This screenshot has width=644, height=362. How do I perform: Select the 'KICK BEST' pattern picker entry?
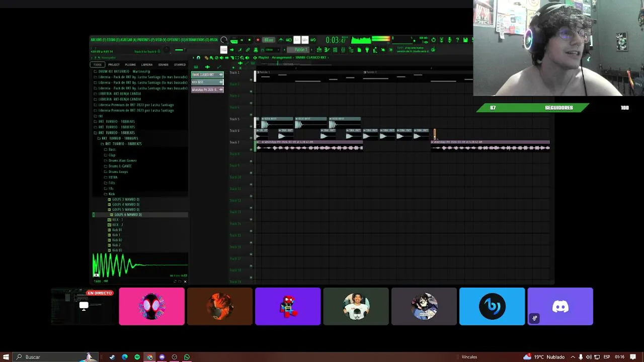pyautogui.click(x=207, y=82)
